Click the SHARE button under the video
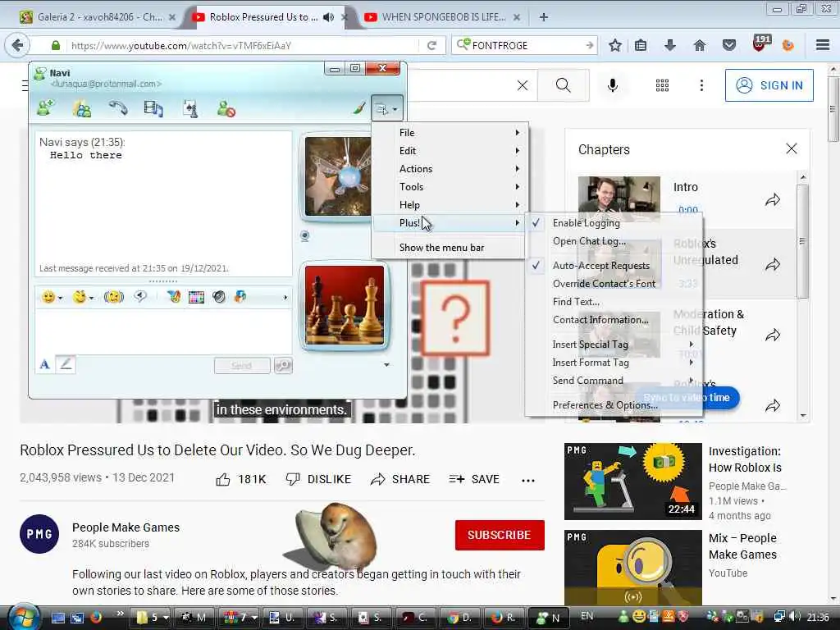840x630 pixels. pyautogui.click(x=400, y=479)
